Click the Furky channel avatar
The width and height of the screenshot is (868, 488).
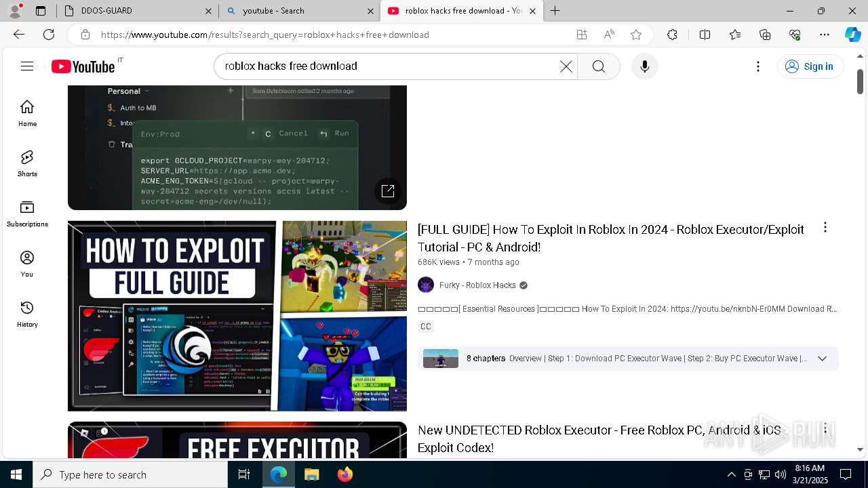point(426,285)
